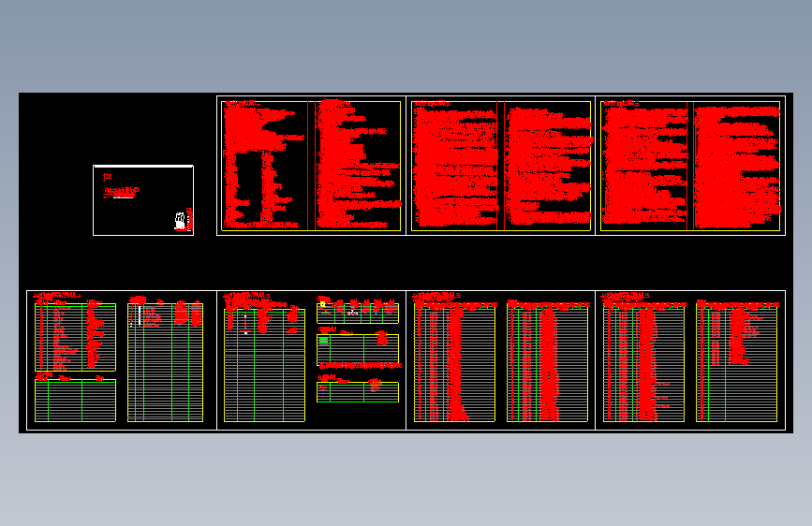Select the small table with blue mark
This screenshot has width=812, height=526.
(x=358, y=392)
